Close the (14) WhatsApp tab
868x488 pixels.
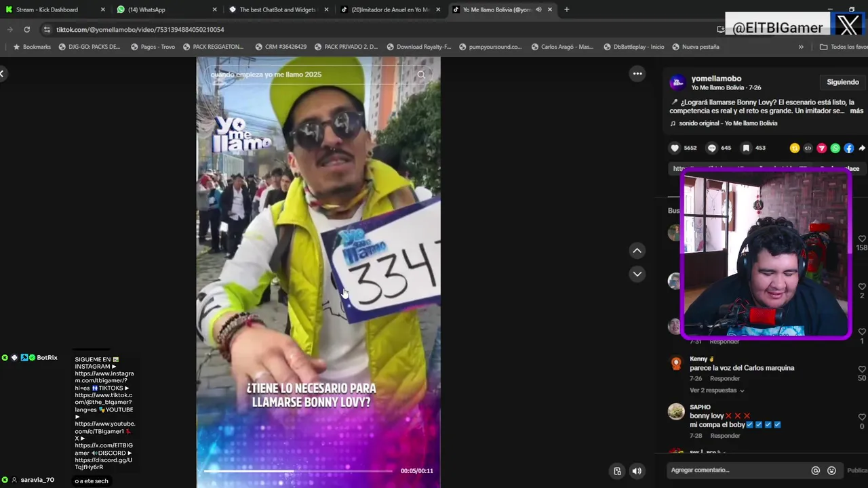(x=215, y=9)
